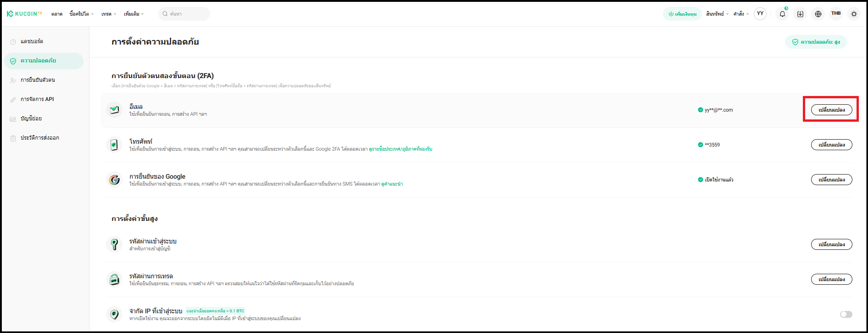Expand the คำสั่ง dropdown in header
Viewport: 868px width, 333px height.
pyautogui.click(x=740, y=14)
